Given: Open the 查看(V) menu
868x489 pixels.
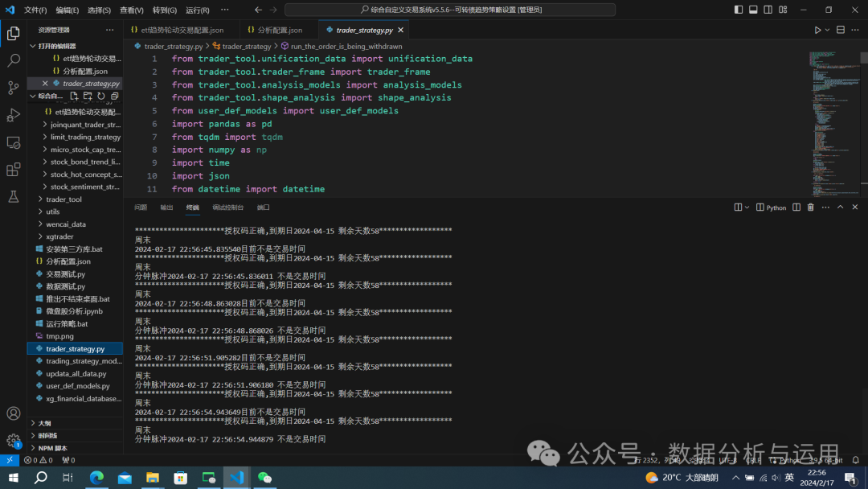Looking at the screenshot, I should (132, 10).
